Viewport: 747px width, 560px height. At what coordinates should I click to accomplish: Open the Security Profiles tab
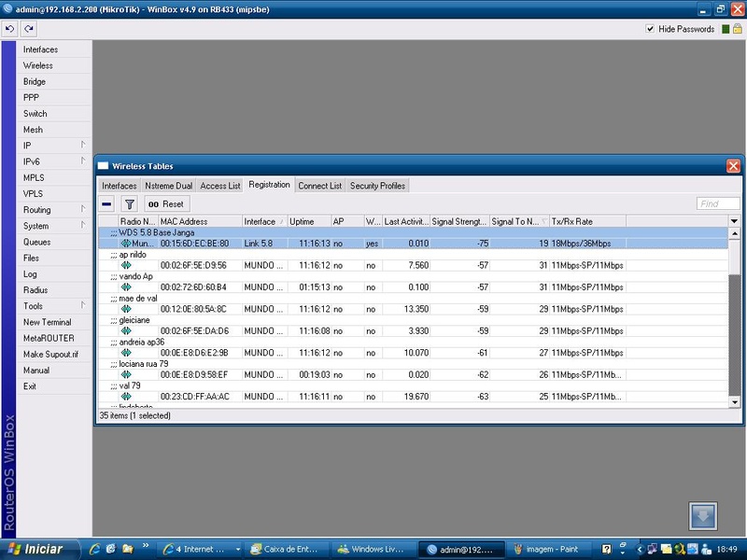coord(377,186)
